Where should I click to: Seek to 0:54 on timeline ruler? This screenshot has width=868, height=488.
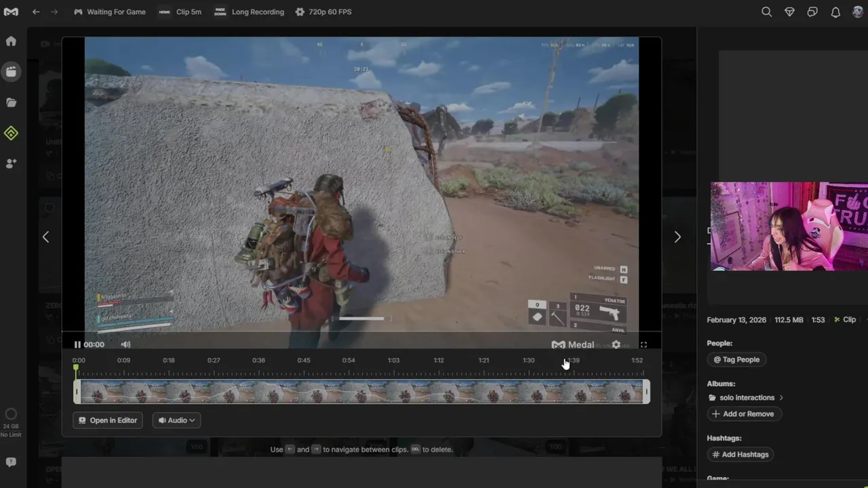click(349, 360)
